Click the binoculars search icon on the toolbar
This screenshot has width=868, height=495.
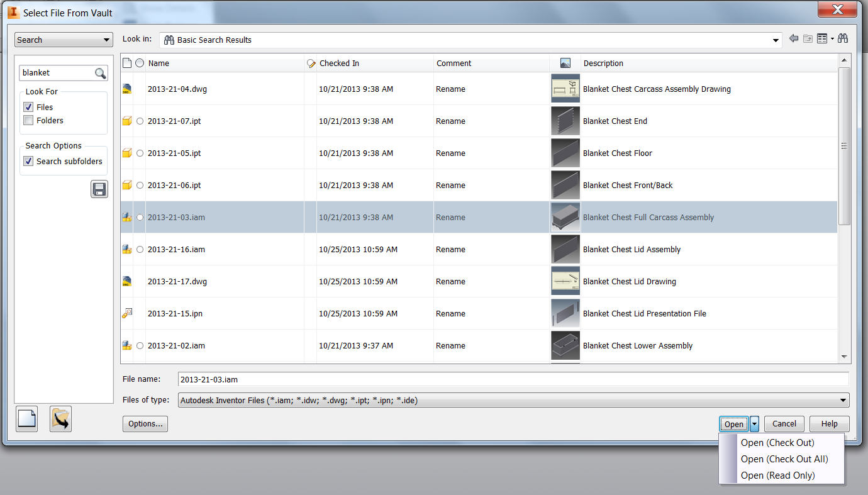point(843,38)
